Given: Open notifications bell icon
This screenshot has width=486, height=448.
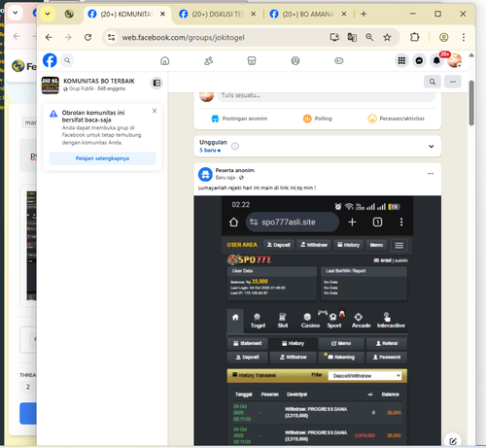Looking at the screenshot, I should tap(436, 60).
